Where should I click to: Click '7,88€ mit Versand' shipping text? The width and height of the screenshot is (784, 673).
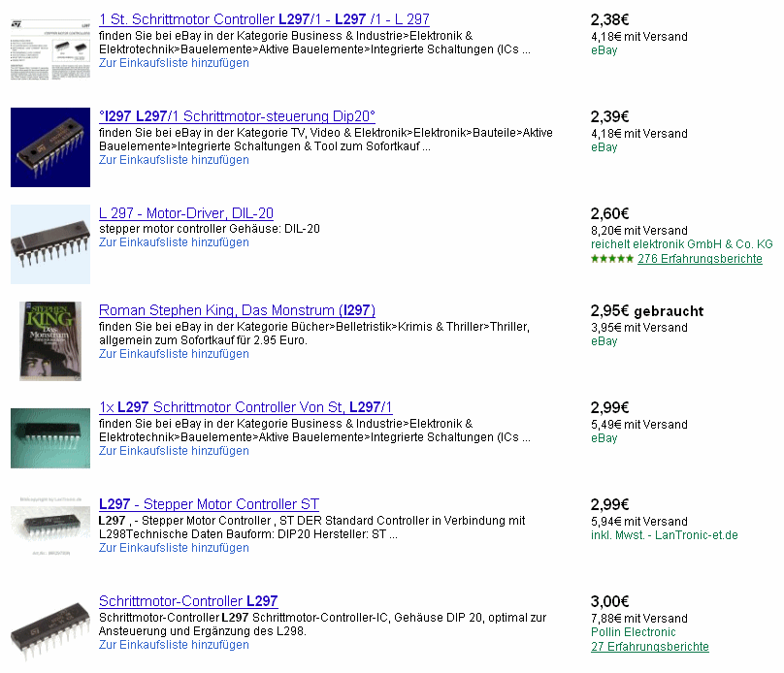click(639, 618)
